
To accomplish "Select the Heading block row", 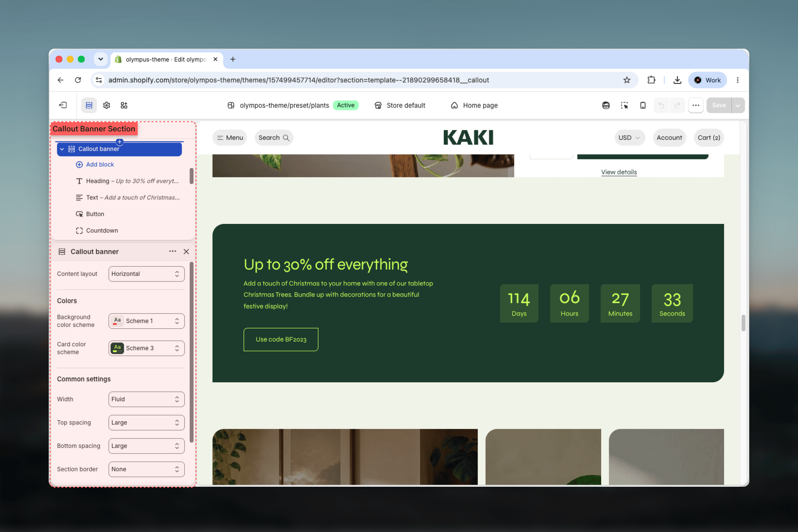I will pyautogui.click(x=127, y=181).
